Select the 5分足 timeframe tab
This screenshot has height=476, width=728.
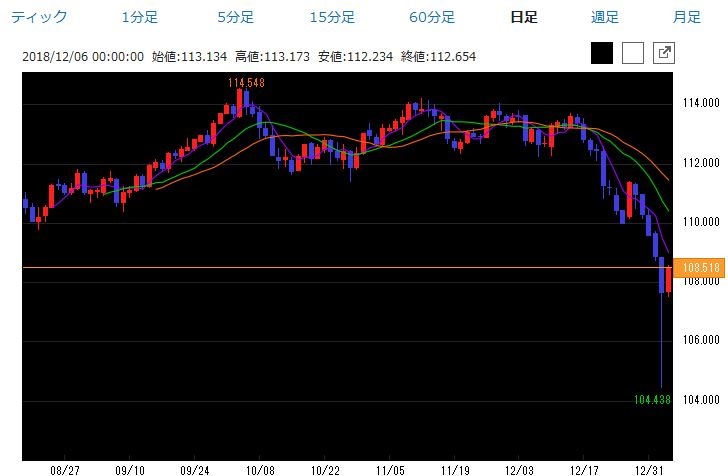(x=235, y=17)
